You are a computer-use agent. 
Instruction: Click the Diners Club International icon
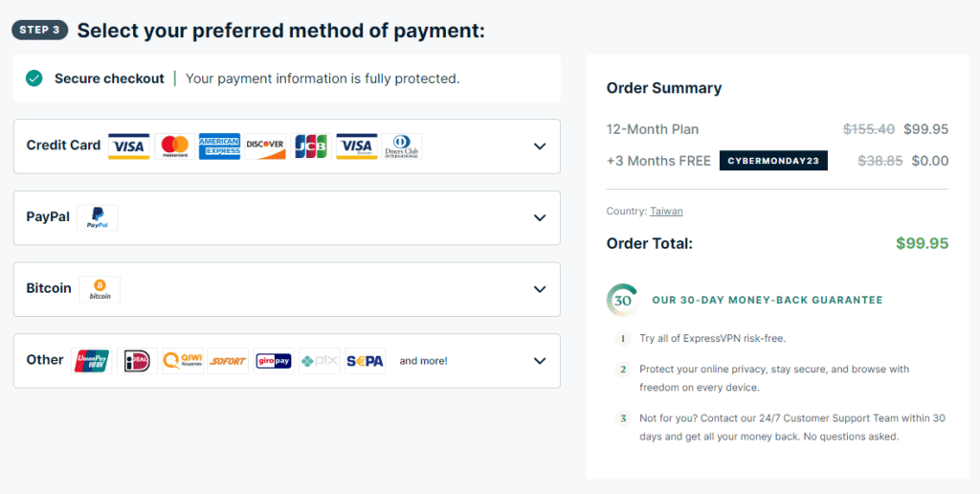(x=402, y=146)
